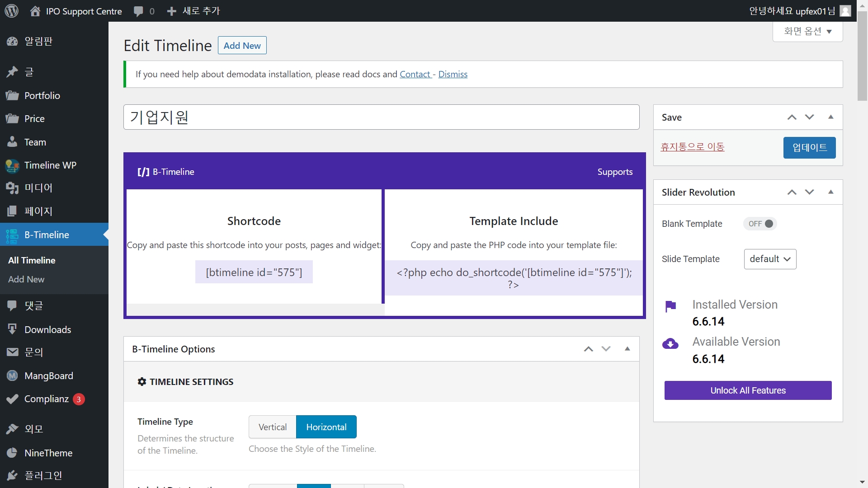Click the Portfolio folder icon
Screen dimensions: 868x488
[12, 95]
